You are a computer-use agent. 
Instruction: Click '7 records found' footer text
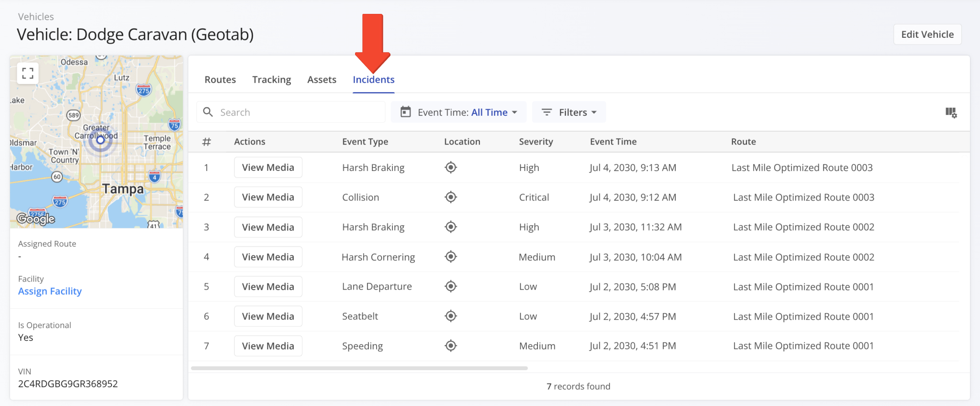(579, 386)
